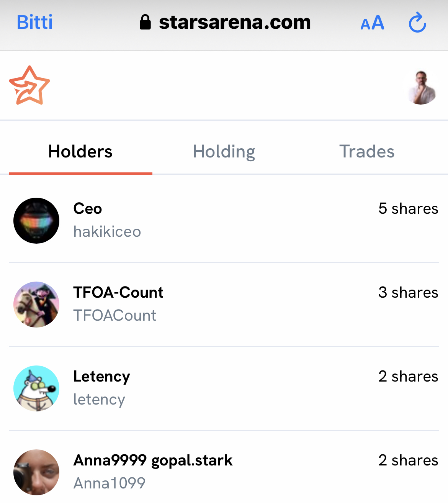Tap the padlock icon in address bar
Image resolution: width=448 pixels, height=503 pixels.
(x=145, y=22)
